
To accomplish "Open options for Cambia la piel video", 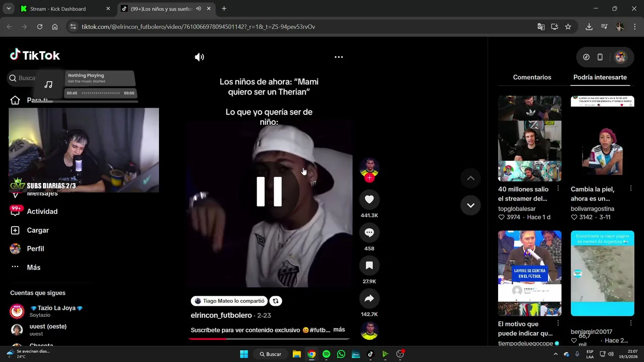I will 630,189.
